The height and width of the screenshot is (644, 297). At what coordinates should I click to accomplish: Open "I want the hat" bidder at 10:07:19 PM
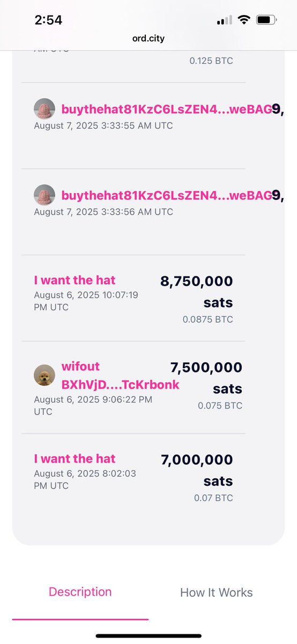[75, 280]
